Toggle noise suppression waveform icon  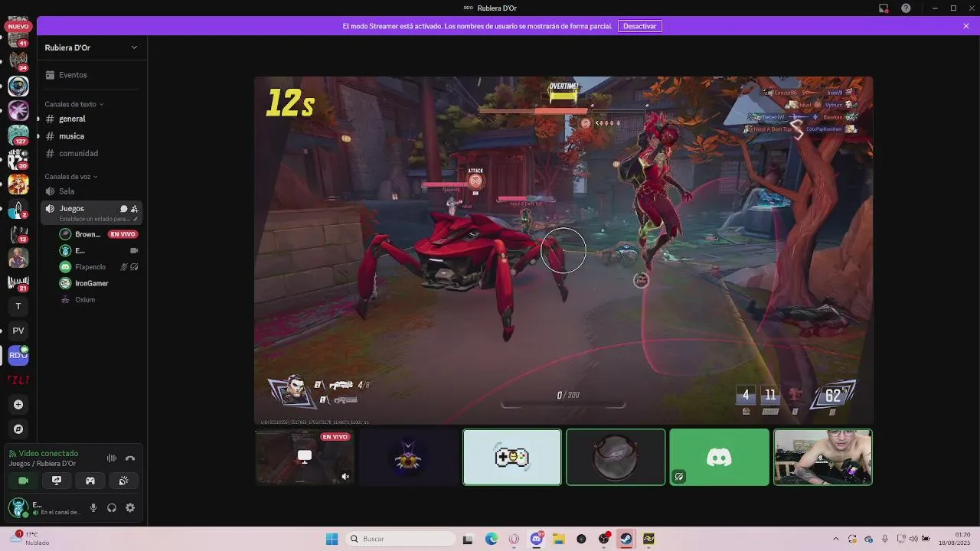[x=112, y=458]
